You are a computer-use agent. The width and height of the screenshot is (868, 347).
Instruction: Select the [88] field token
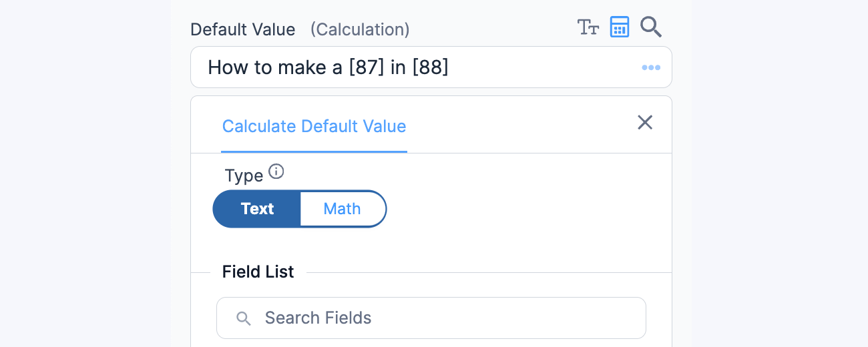coord(431,67)
